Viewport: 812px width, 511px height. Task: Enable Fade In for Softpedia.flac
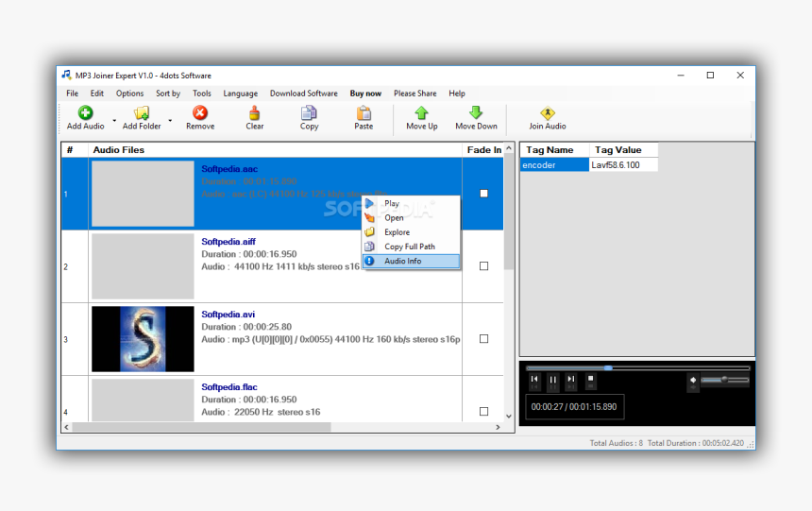483,411
